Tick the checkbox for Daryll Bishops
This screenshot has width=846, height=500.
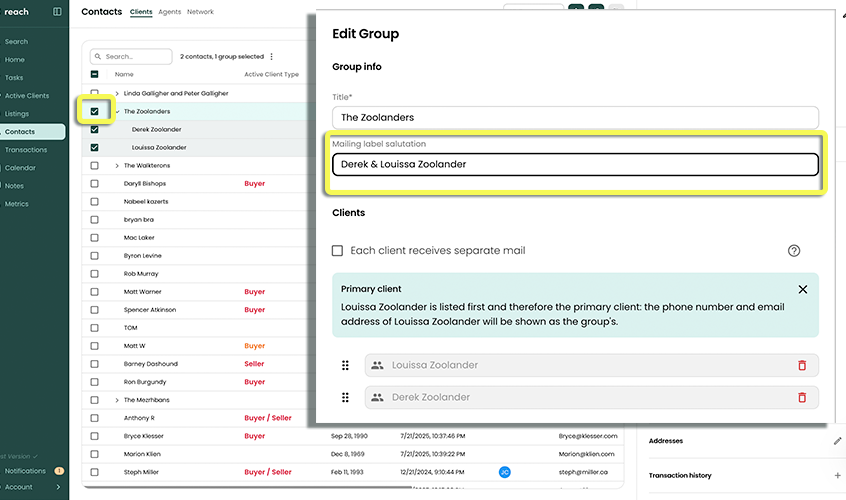click(x=94, y=184)
